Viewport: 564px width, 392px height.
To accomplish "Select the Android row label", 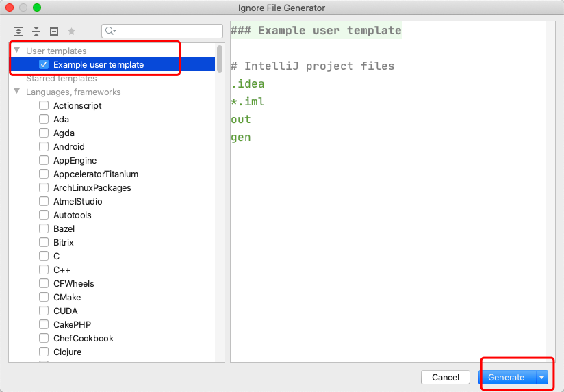I will coord(69,146).
